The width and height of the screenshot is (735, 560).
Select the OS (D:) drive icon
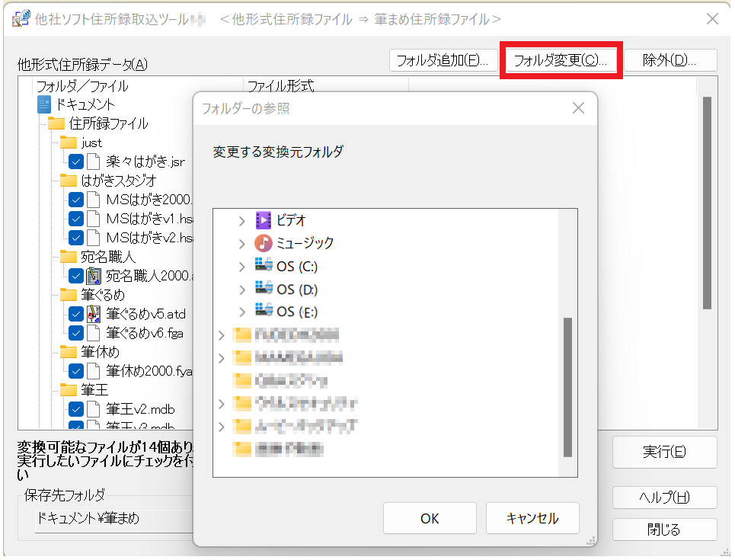tap(264, 288)
